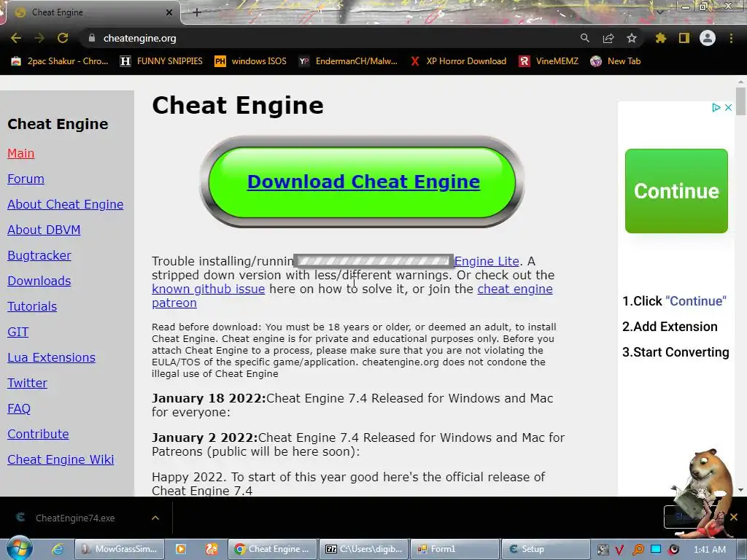The width and height of the screenshot is (747, 560).
Task: Open the Bugtracker link
Action: tap(39, 255)
